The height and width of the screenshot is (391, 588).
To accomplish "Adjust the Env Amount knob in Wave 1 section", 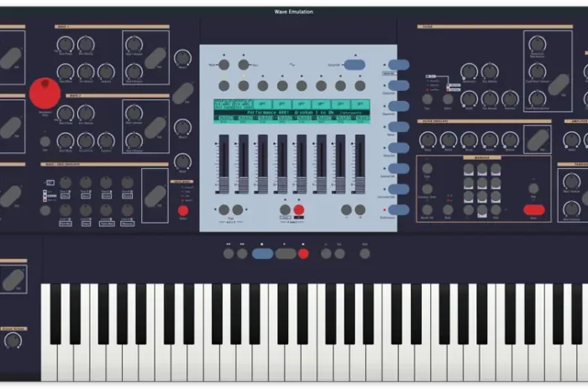I will (x=86, y=71).
